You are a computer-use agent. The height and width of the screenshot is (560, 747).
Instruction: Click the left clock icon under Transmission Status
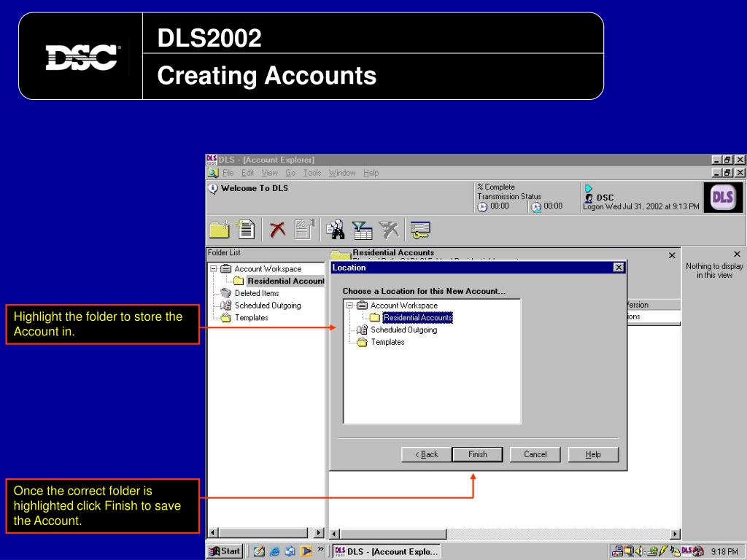click(x=483, y=206)
